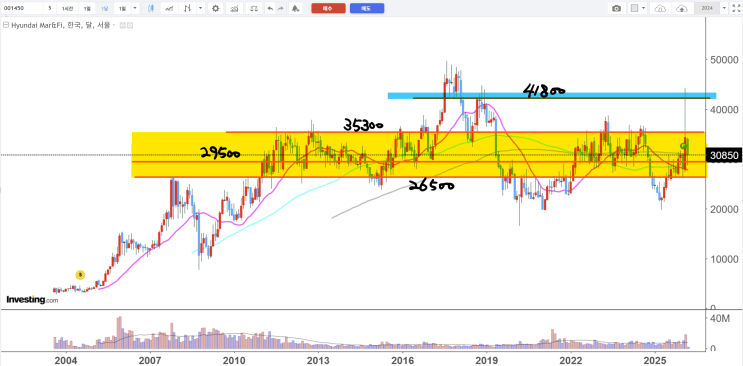Select the 5 minute interval tab

pos(49,8)
